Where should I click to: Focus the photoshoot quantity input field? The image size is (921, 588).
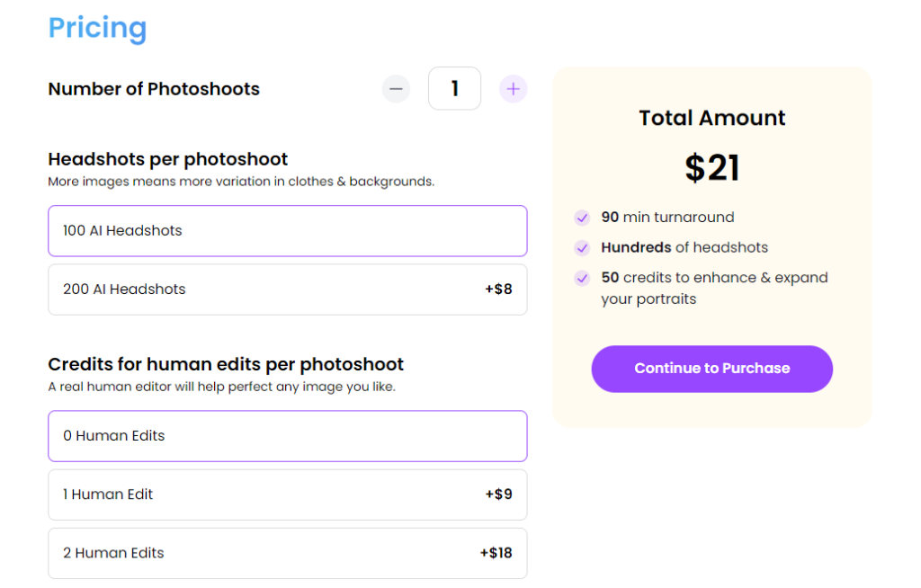coord(454,89)
